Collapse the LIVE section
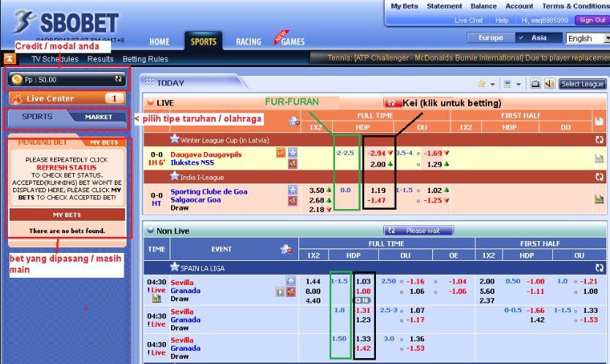Image resolution: width=610 pixels, height=364 pixels. [151, 102]
